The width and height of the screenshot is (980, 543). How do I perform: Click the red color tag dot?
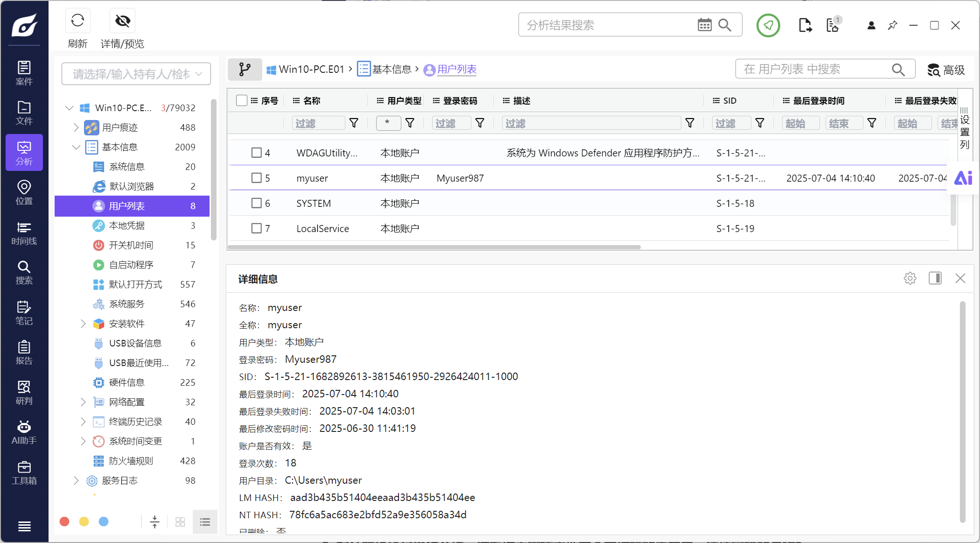pyautogui.click(x=64, y=522)
